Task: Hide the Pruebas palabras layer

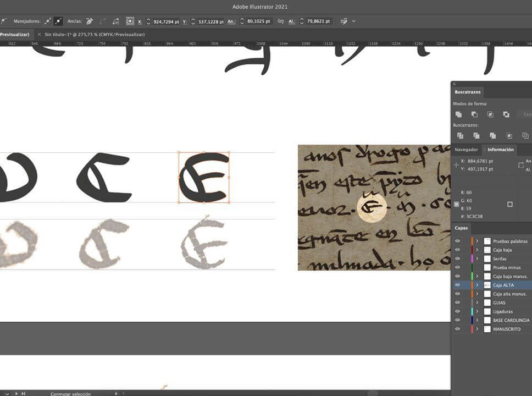Action: click(x=457, y=241)
